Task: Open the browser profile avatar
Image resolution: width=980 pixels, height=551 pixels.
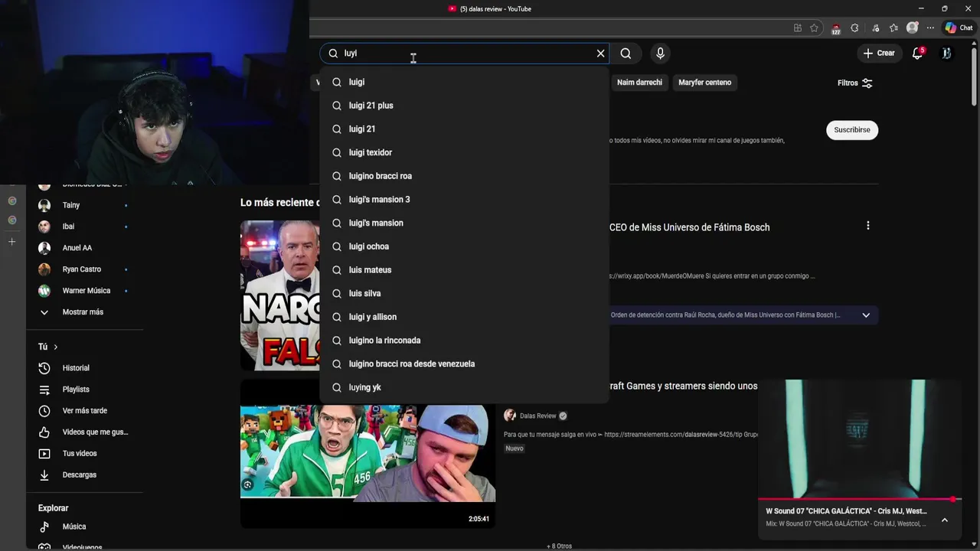Action: pyautogui.click(x=912, y=28)
